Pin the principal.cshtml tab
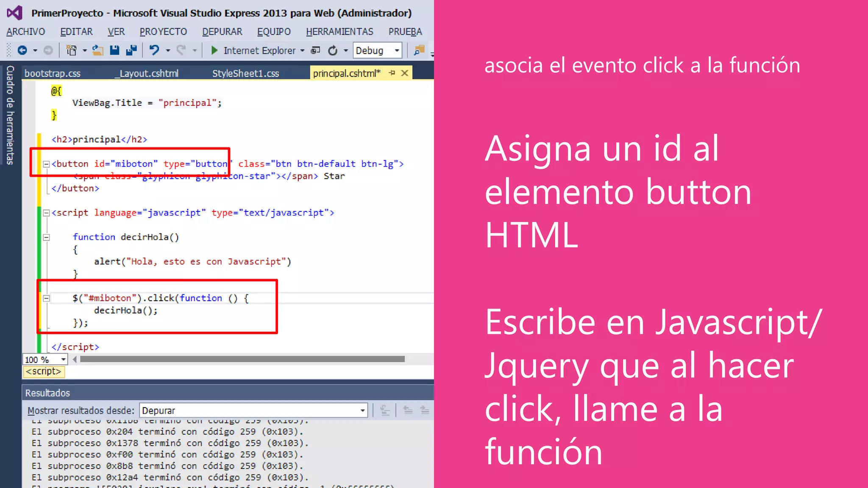Viewport: 868px width, 488px height. (x=392, y=73)
